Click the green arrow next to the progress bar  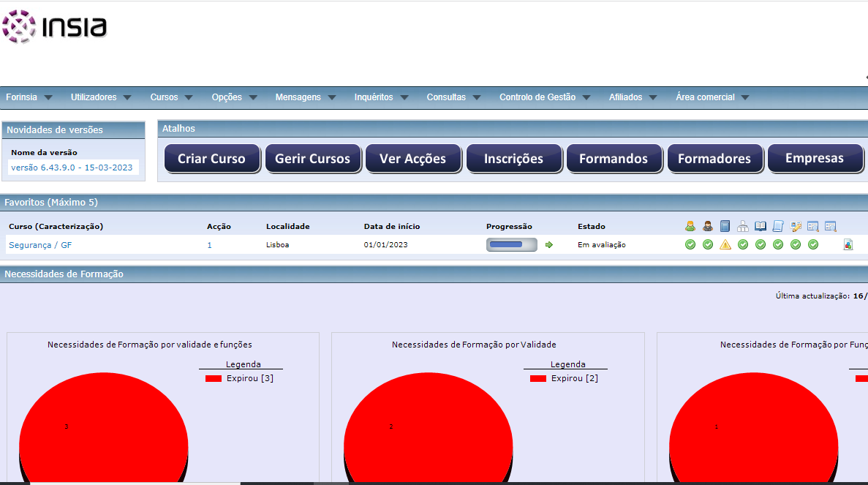coord(549,245)
